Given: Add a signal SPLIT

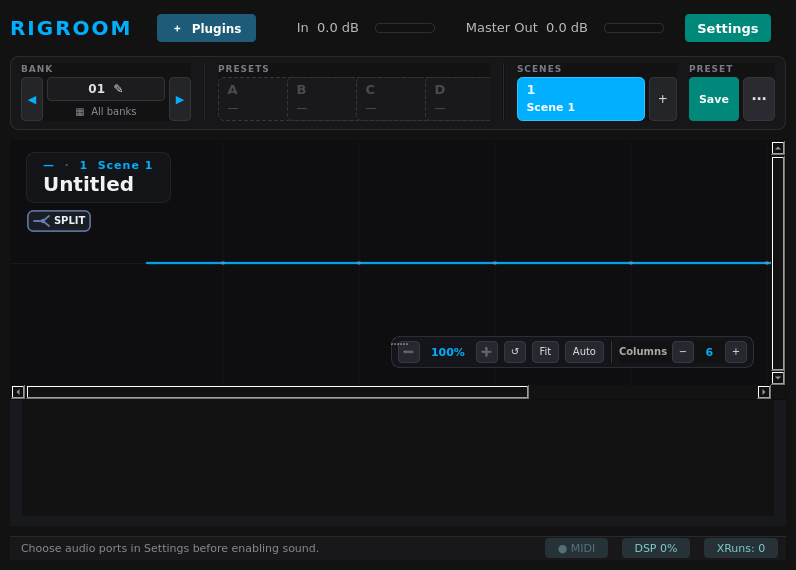Looking at the screenshot, I should point(59,221).
